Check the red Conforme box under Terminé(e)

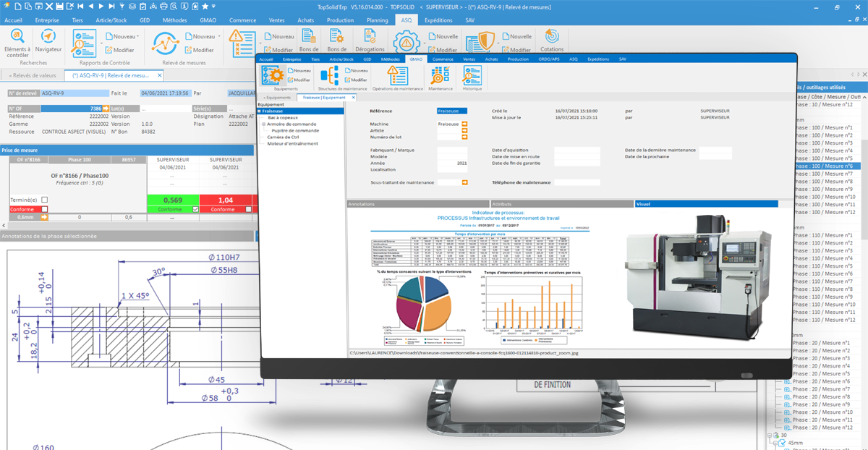tap(44, 209)
